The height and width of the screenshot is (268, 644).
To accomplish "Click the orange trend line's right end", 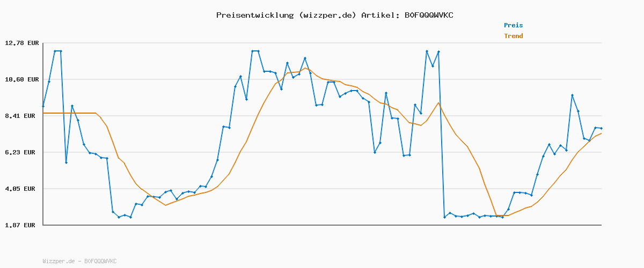I will [x=601, y=133].
